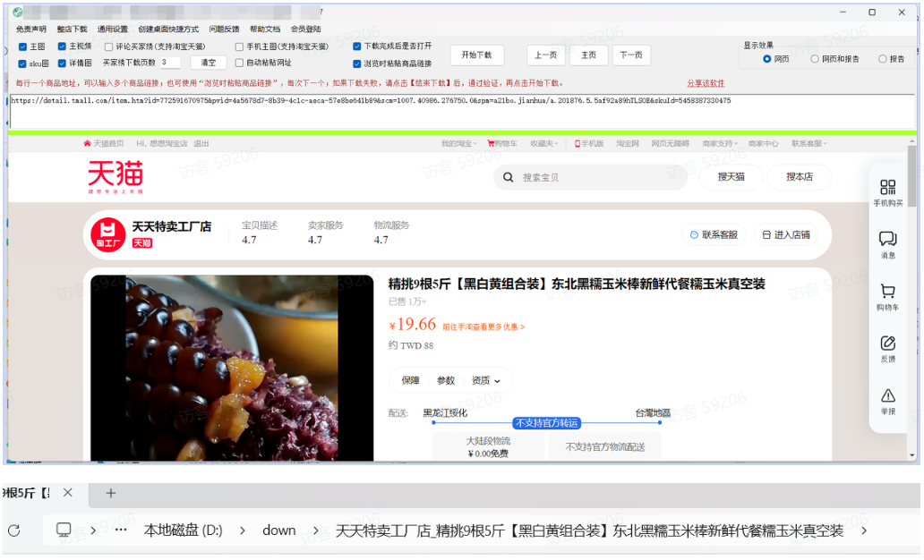Select the 网页和报告 radio button
This screenshot has width=924, height=560.
[x=815, y=59]
